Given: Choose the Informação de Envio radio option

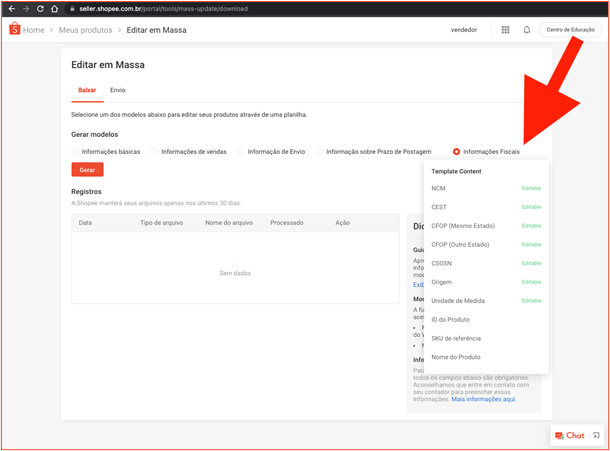Looking at the screenshot, I should (x=240, y=151).
